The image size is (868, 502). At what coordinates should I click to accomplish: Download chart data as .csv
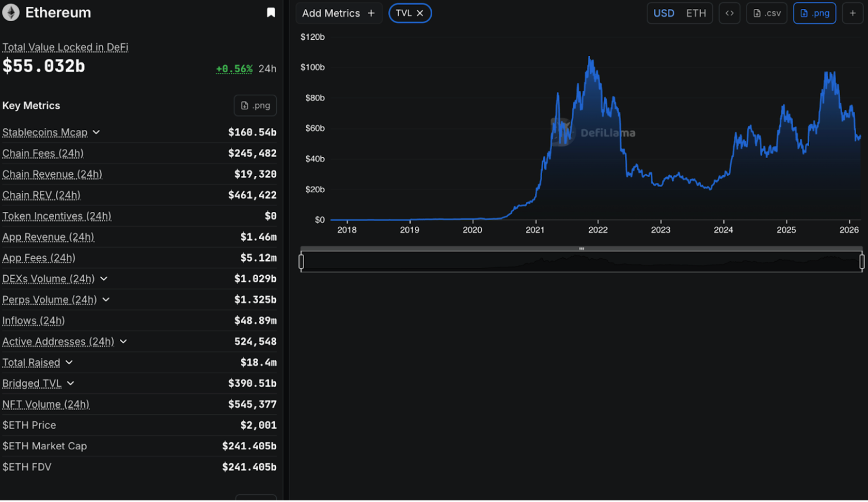click(767, 13)
